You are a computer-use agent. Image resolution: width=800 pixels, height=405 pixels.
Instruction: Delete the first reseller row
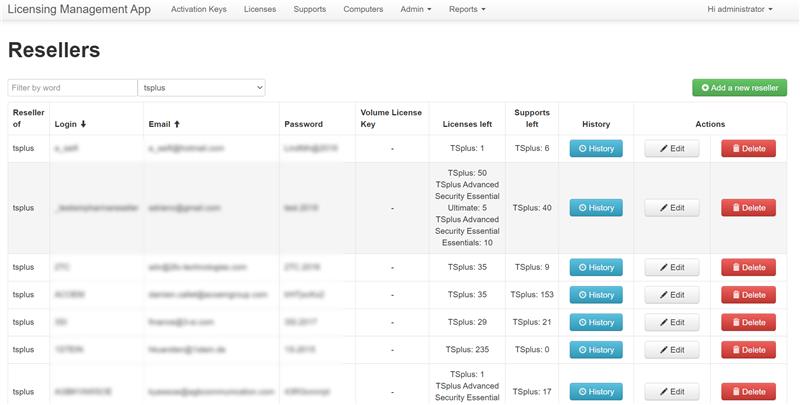[x=748, y=148]
